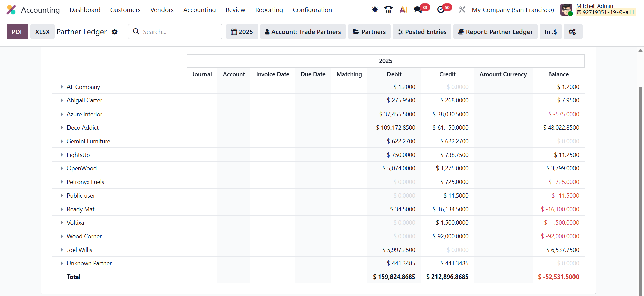This screenshot has width=644, height=296.
Task: Open the 2025 date filter dropdown
Action: (x=242, y=32)
